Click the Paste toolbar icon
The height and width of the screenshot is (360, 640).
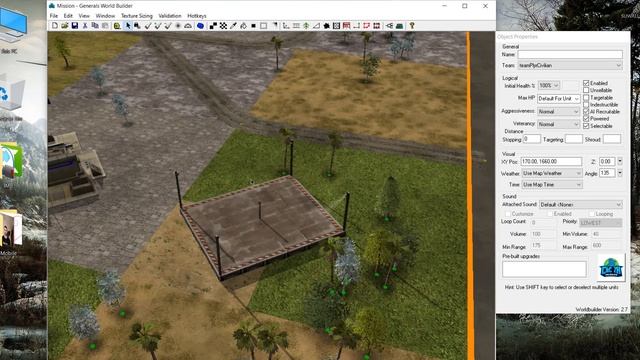105,26
